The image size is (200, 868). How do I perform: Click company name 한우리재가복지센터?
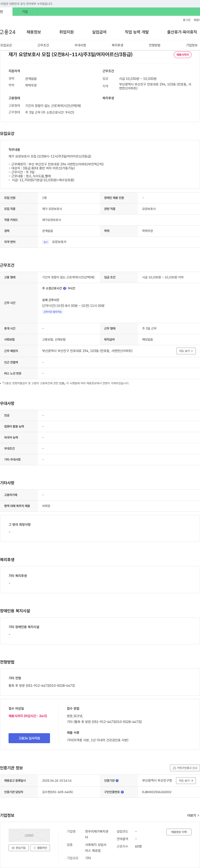coord(96,834)
